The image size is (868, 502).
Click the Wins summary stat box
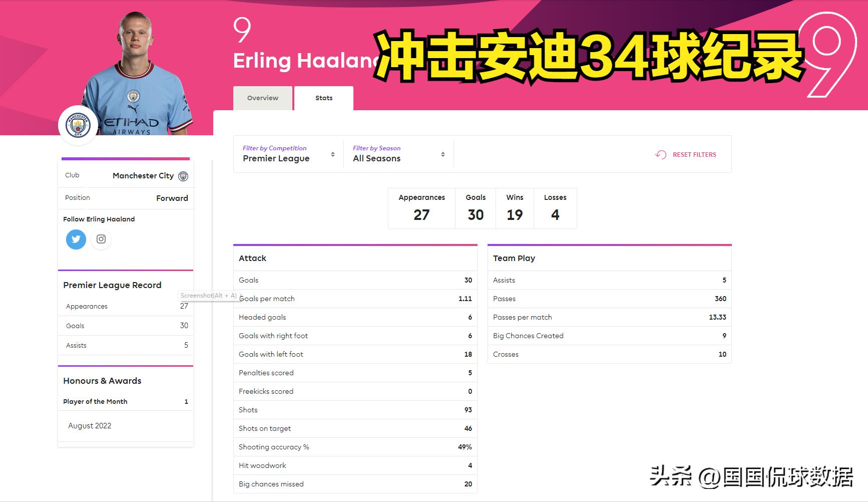pos(515,208)
